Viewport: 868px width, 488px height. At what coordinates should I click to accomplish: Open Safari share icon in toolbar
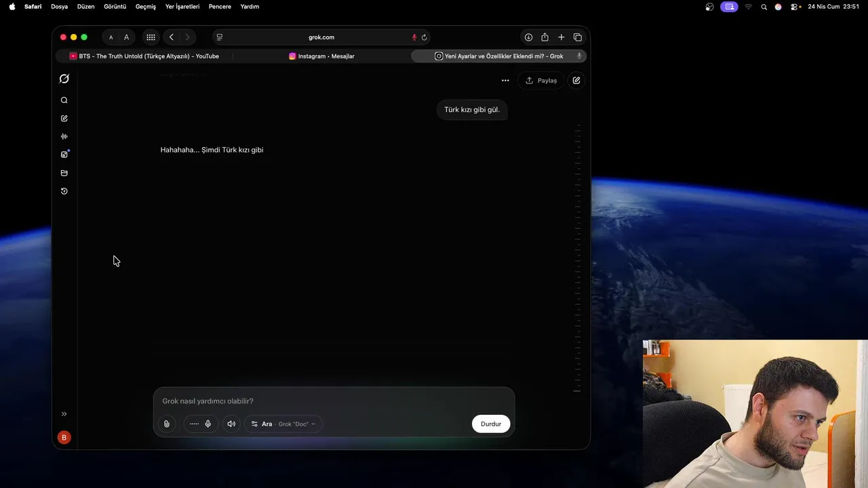coord(545,37)
